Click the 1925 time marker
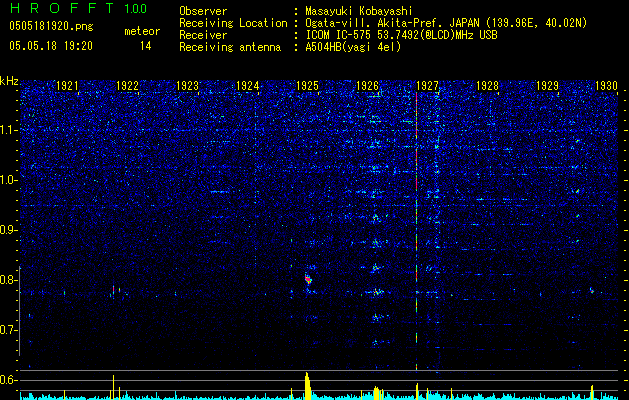 click(x=307, y=86)
